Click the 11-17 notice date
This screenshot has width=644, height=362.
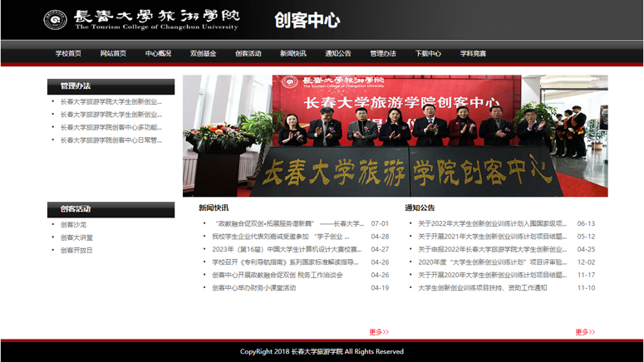coord(586,275)
